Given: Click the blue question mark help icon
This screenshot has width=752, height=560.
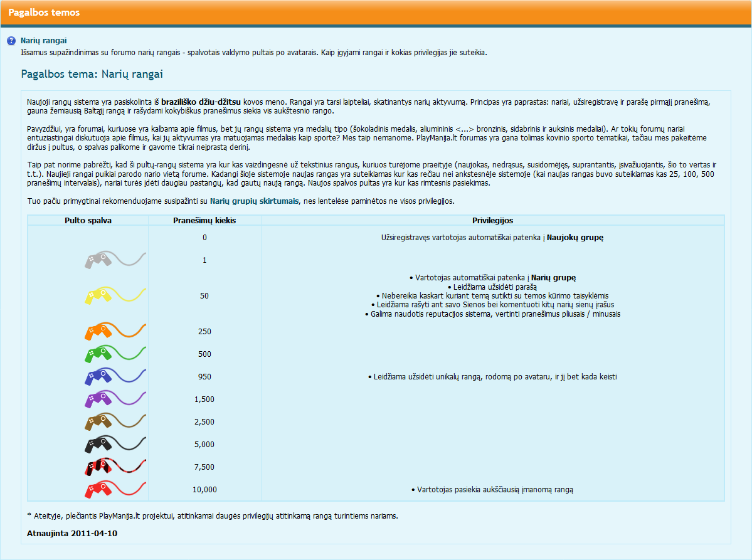Looking at the screenshot, I should [x=11, y=41].
